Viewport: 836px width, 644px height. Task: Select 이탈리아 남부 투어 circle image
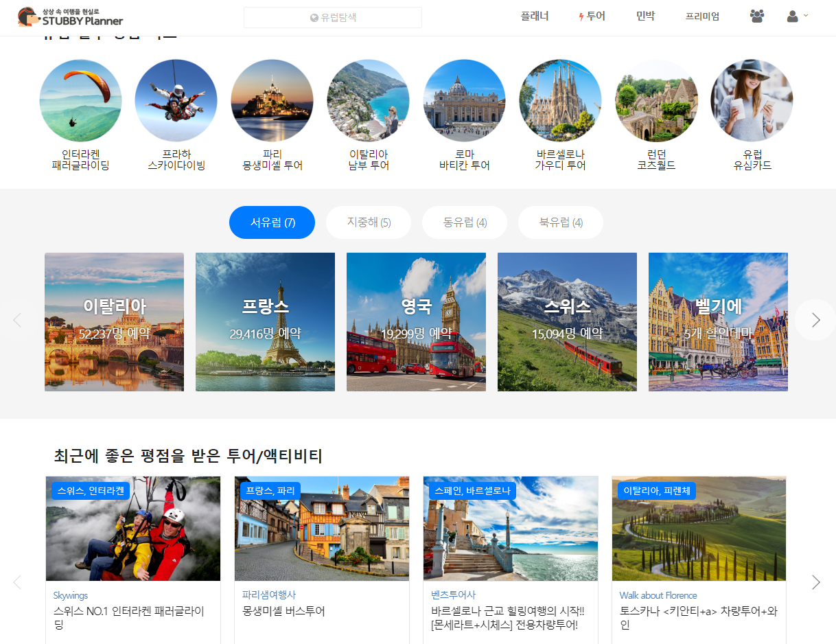point(369,100)
